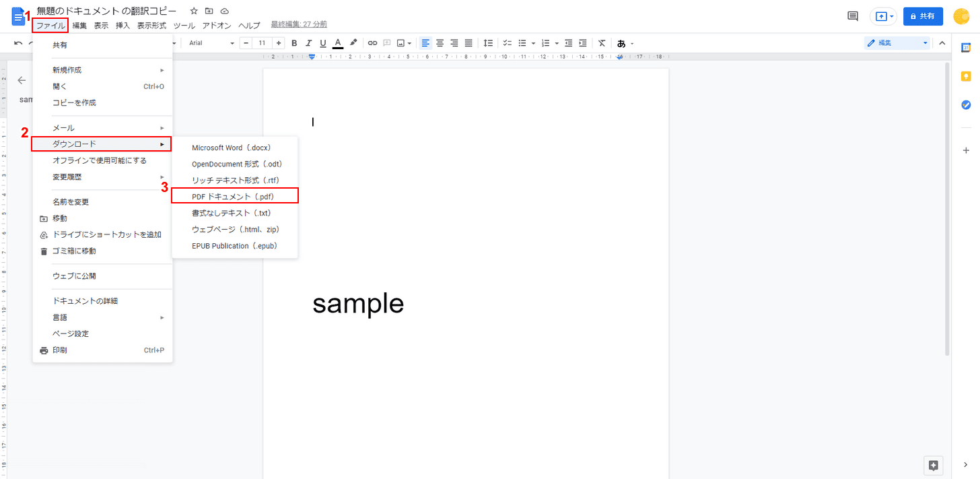Increase the indent
The width and height of the screenshot is (980, 479).
[583, 43]
